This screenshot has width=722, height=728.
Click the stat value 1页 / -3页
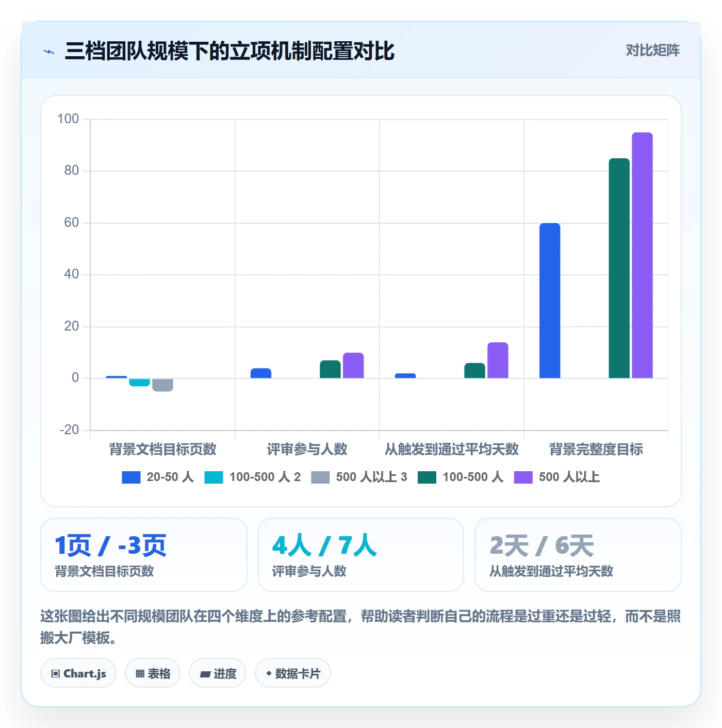coord(110,545)
